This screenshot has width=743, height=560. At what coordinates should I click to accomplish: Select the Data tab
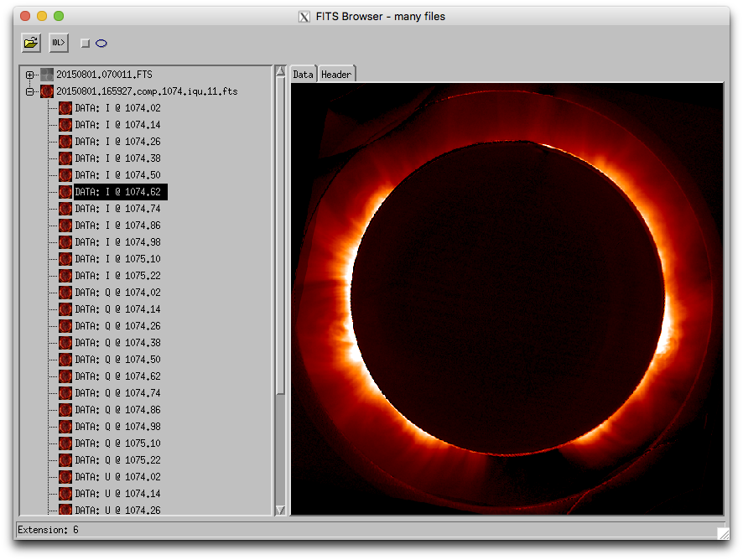(x=303, y=75)
